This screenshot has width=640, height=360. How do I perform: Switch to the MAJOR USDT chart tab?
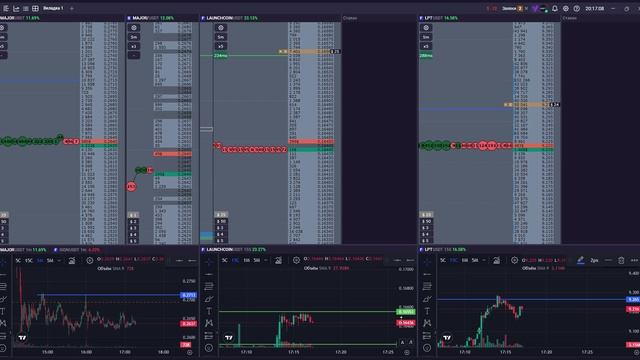pos(23,250)
